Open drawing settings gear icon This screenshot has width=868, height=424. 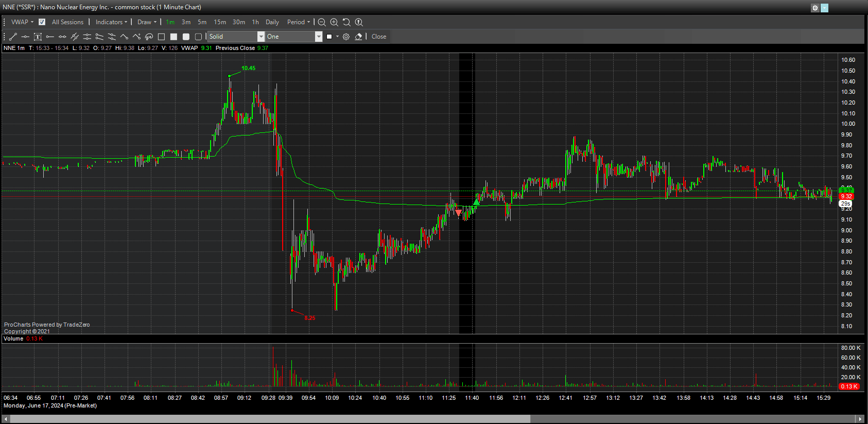click(x=346, y=37)
